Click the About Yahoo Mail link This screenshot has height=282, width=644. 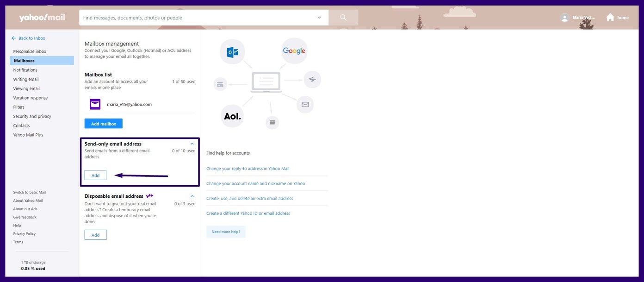tap(28, 201)
